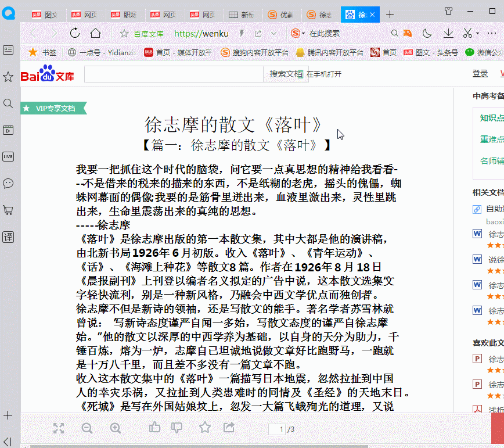
Task: Click the page number input box
Action: [276, 429]
